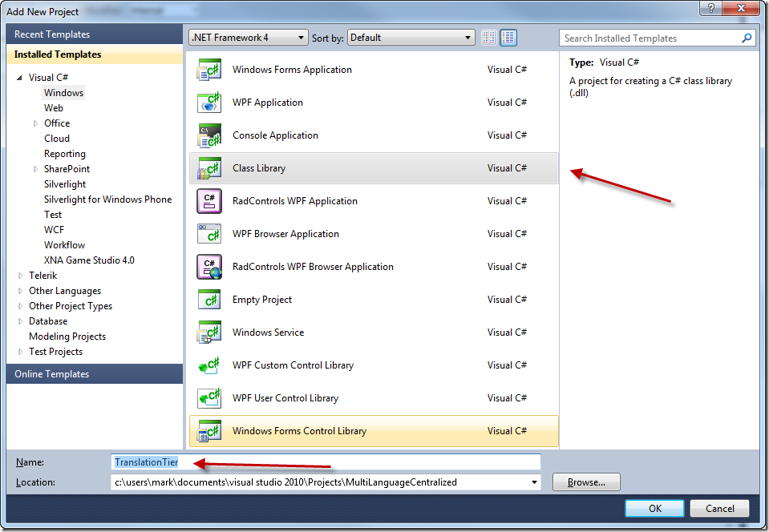The height and width of the screenshot is (532, 769).
Task: Click the search magnifier icon
Action: tap(747, 38)
